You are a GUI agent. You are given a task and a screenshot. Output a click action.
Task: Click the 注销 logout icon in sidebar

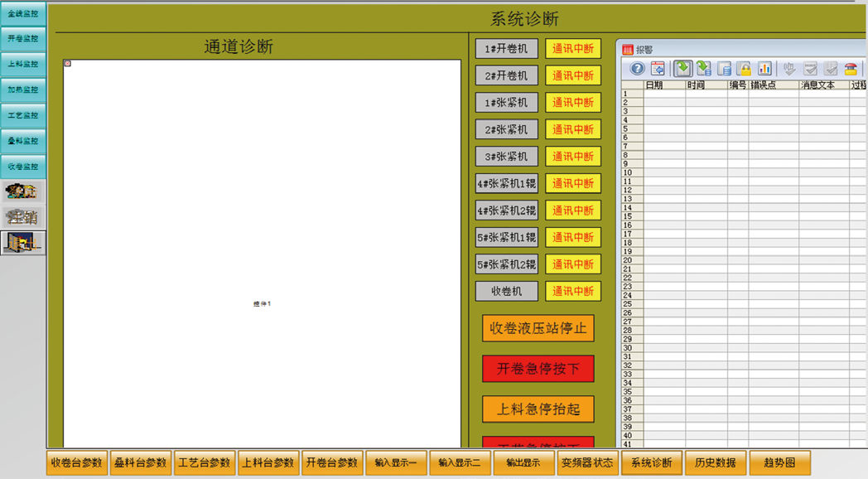[x=22, y=217]
